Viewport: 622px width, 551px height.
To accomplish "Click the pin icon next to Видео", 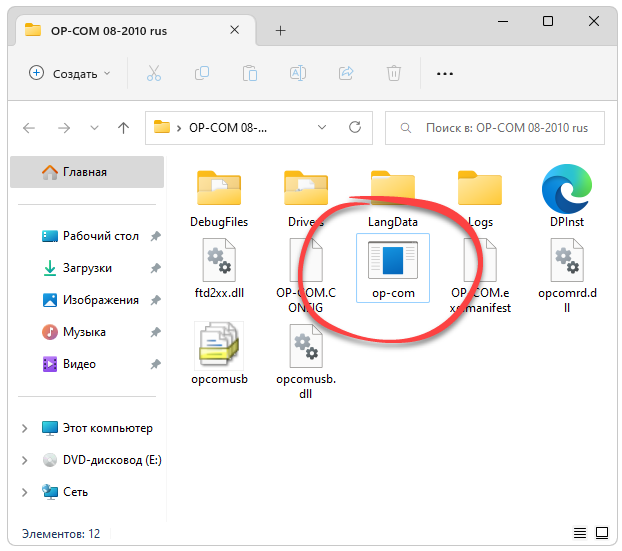I will [x=156, y=364].
